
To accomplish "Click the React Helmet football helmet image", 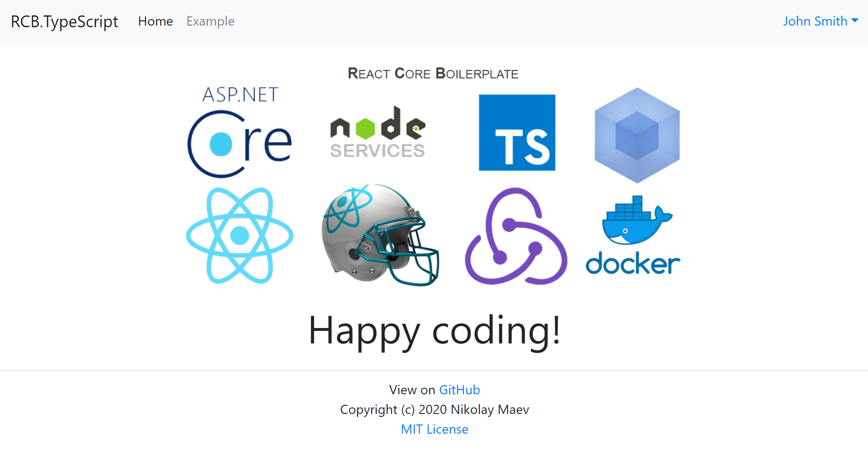I will tap(379, 236).
